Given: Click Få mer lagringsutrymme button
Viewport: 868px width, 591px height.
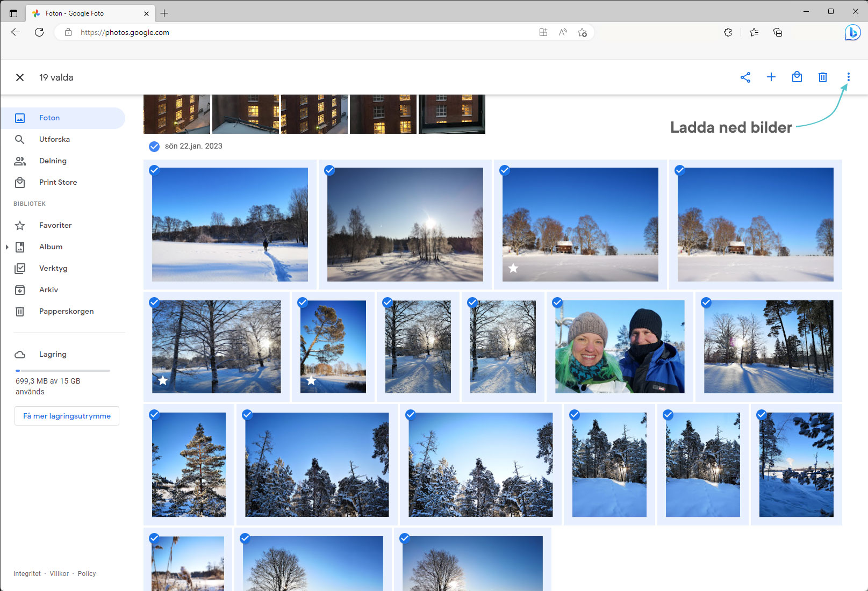Looking at the screenshot, I should [x=67, y=416].
